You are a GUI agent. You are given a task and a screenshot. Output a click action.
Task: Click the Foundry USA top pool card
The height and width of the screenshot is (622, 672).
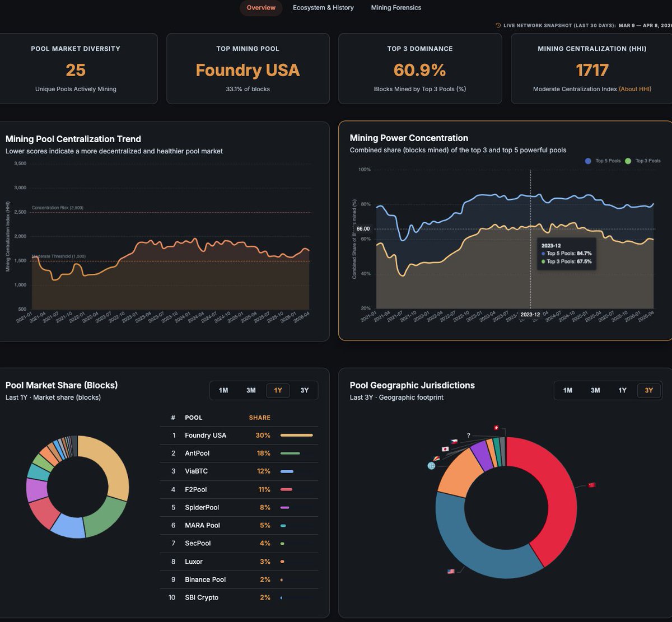click(x=248, y=68)
